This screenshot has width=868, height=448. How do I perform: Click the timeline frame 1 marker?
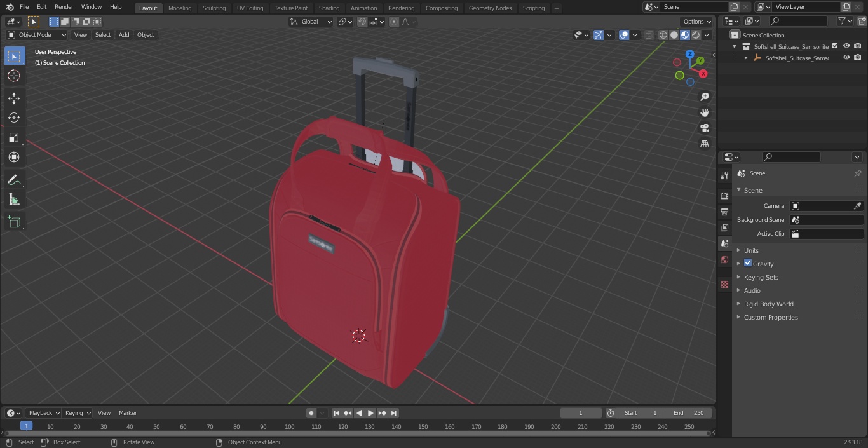click(26, 426)
